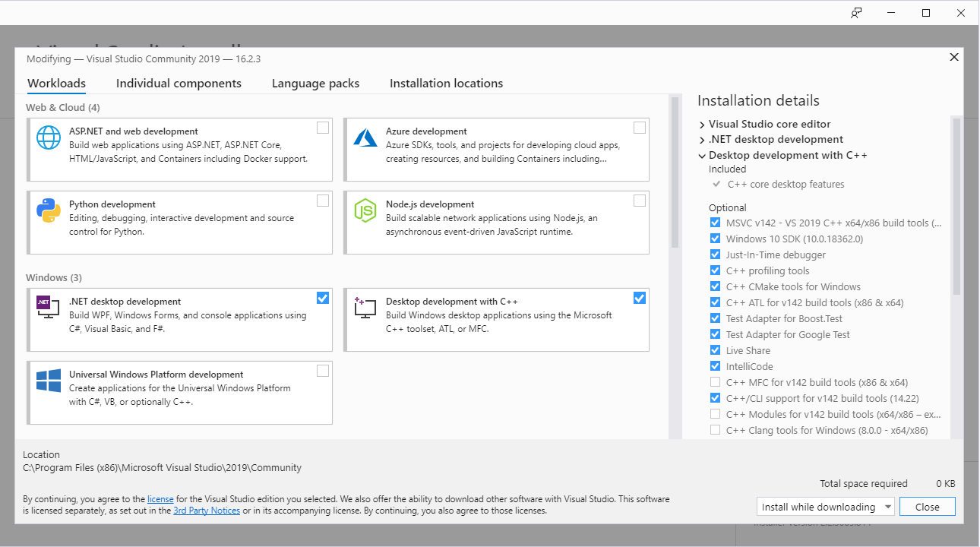The height and width of the screenshot is (547, 980).
Task: Toggle C++ ATL for v142 checkbox
Action: (715, 302)
